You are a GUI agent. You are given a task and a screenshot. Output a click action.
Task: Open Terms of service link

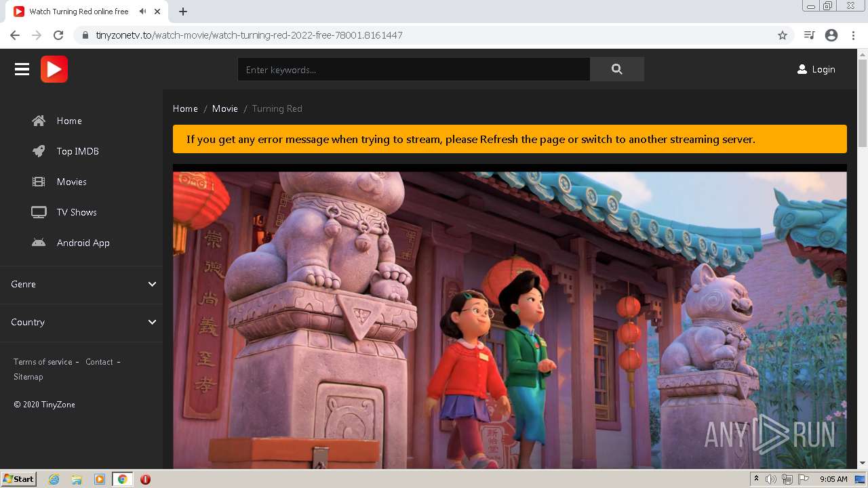(43, 362)
